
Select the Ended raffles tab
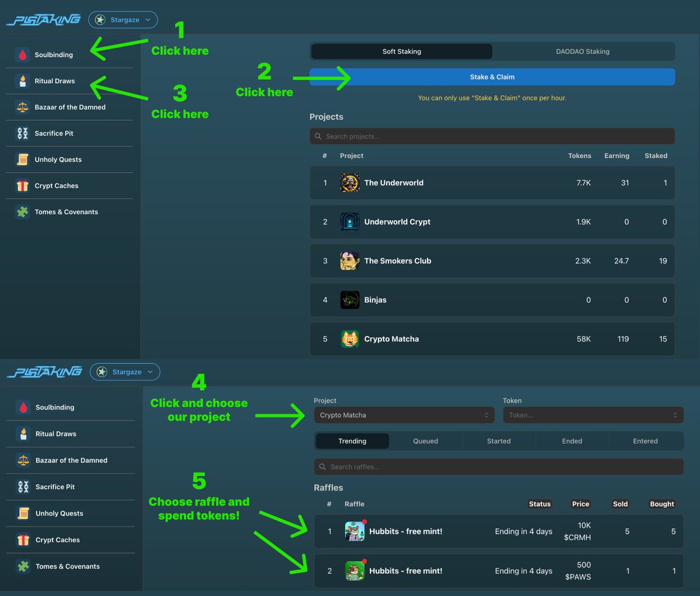[x=572, y=441]
